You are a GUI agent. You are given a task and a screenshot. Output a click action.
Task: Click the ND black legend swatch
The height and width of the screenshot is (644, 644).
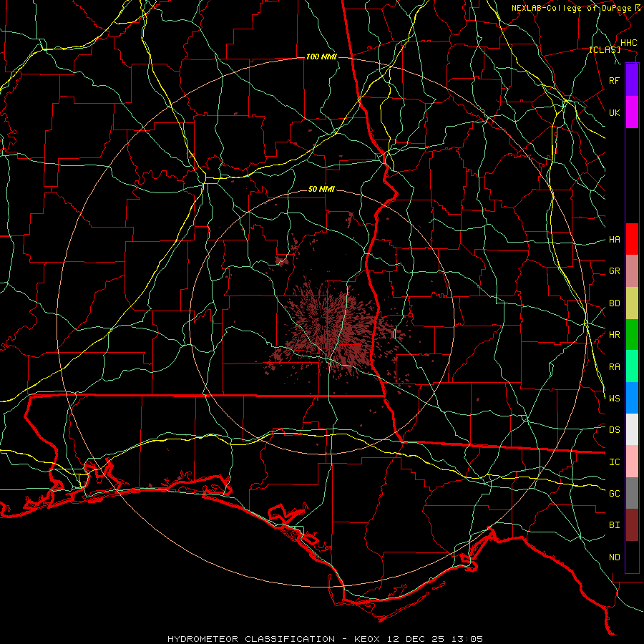coord(632,557)
